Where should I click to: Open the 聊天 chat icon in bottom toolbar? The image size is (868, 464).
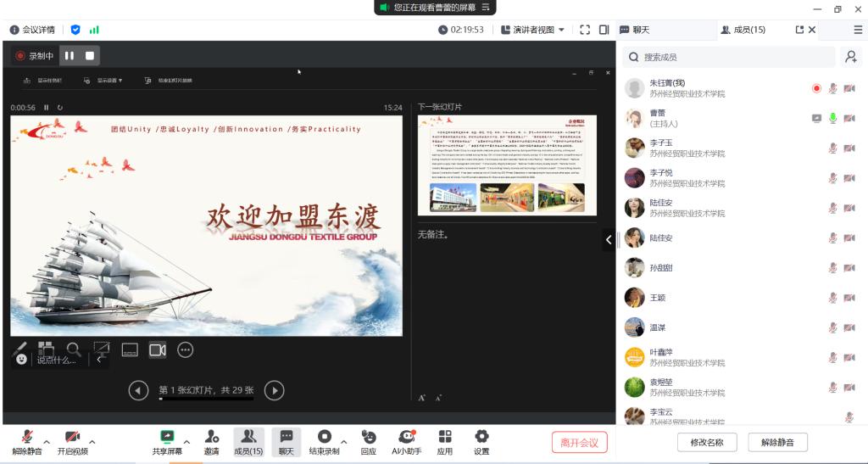287,436
